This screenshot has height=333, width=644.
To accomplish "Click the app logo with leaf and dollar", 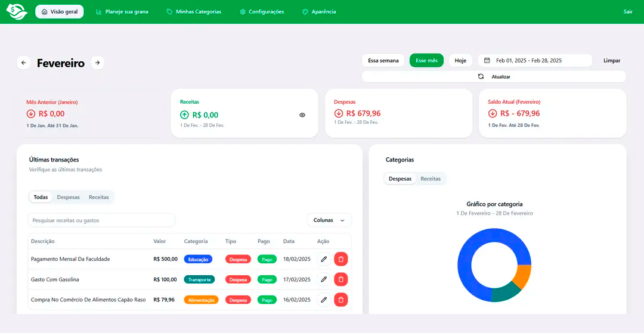I will (17, 11).
